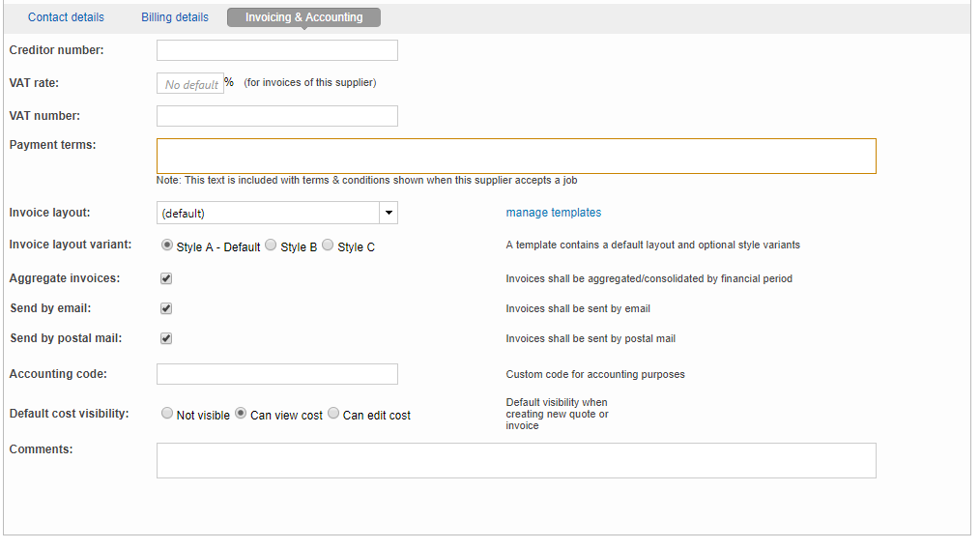Click the VAT rate percentage field

pyautogui.click(x=190, y=84)
